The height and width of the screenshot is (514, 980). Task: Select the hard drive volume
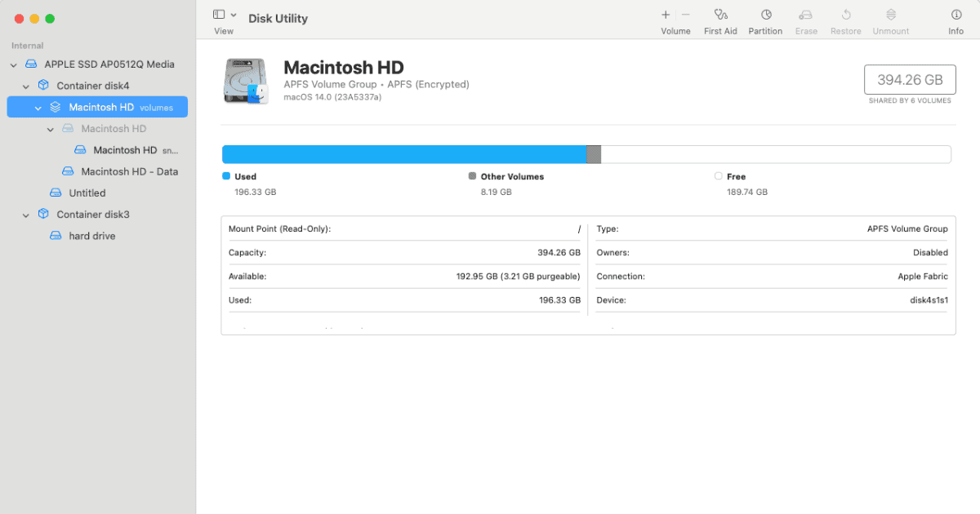91,236
